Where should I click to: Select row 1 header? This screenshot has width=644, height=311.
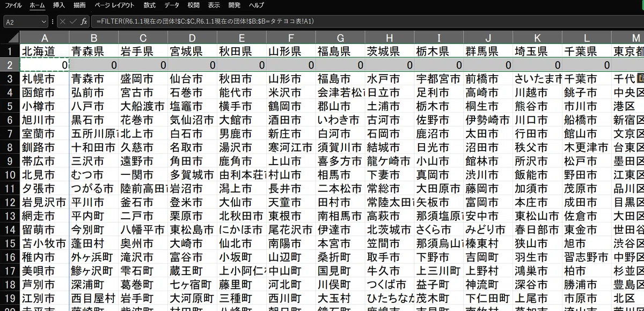click(x=10, y=51)
